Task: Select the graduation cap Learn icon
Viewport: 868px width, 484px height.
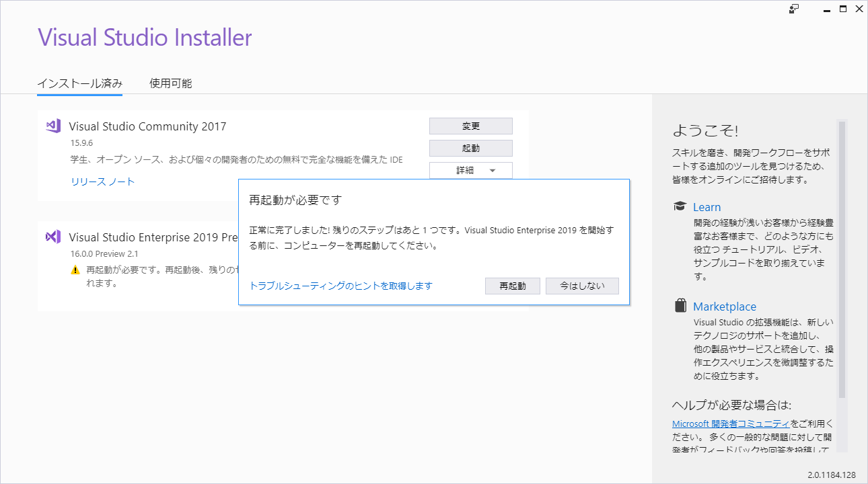Action: click(x=680, y=206)
